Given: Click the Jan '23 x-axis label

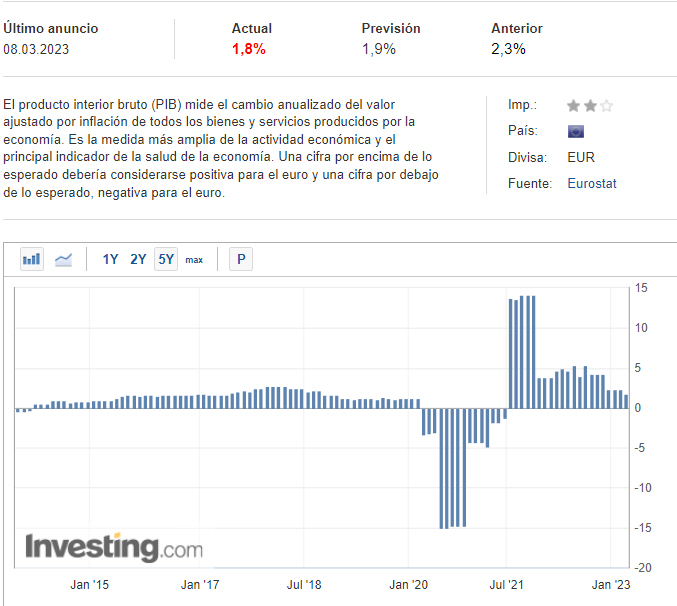Looking at the screenshot, I should 611,584.
